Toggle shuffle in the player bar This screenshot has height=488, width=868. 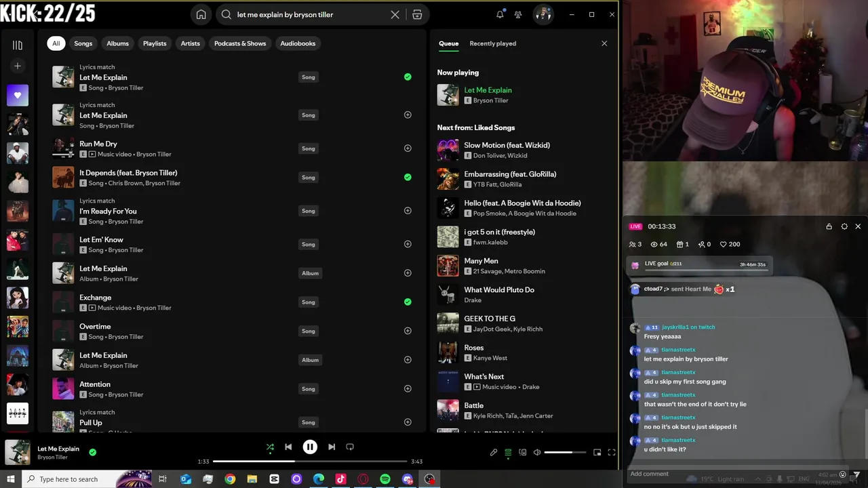[x=270, y=447]
